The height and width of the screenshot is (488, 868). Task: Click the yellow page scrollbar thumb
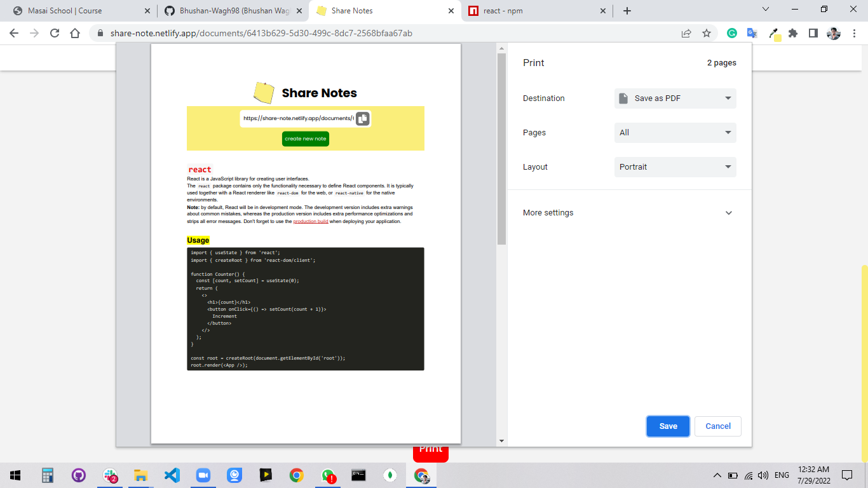click(x=864, y=362)
